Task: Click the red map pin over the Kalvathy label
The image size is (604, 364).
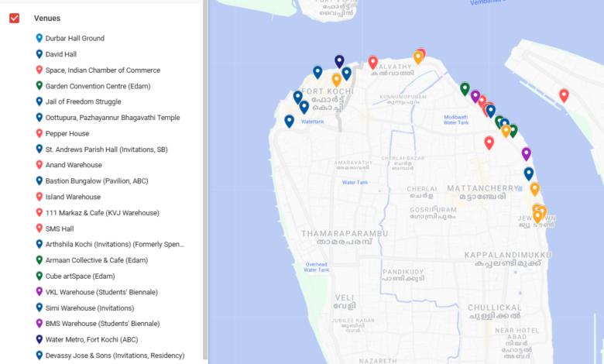Action: 372,62
